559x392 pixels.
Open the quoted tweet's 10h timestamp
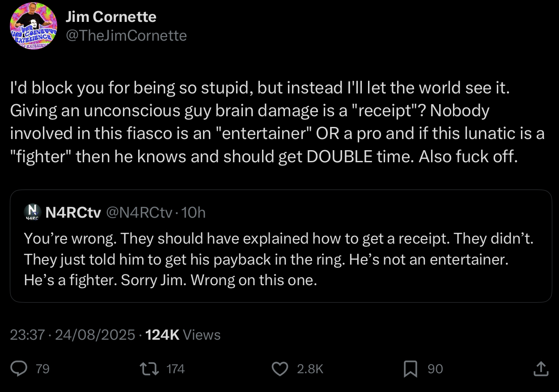point(194,212)
